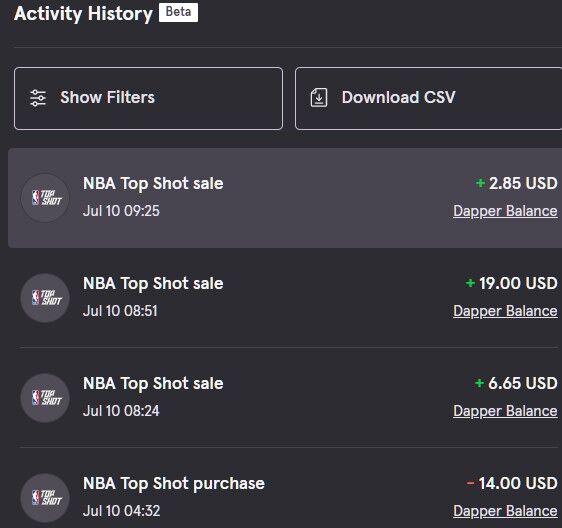The image size is (562, 528).
Task: Click NBA Top Shot logo for 2.85 USD sale
Action: pos(45,198)
